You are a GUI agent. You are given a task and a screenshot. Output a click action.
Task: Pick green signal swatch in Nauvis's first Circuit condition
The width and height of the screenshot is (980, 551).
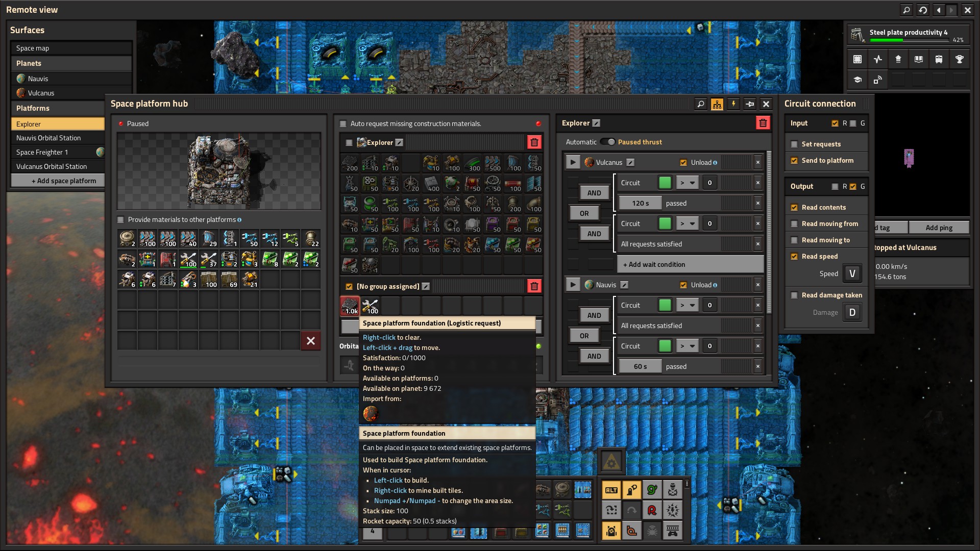pos(665,305)
